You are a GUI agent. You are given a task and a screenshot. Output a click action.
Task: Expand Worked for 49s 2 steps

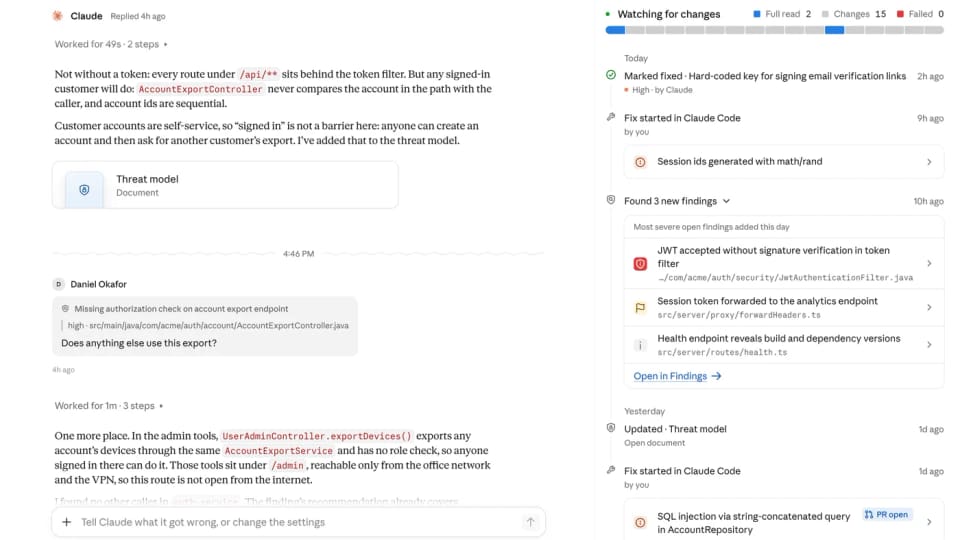pyautogui.click(x=110, y=44)
